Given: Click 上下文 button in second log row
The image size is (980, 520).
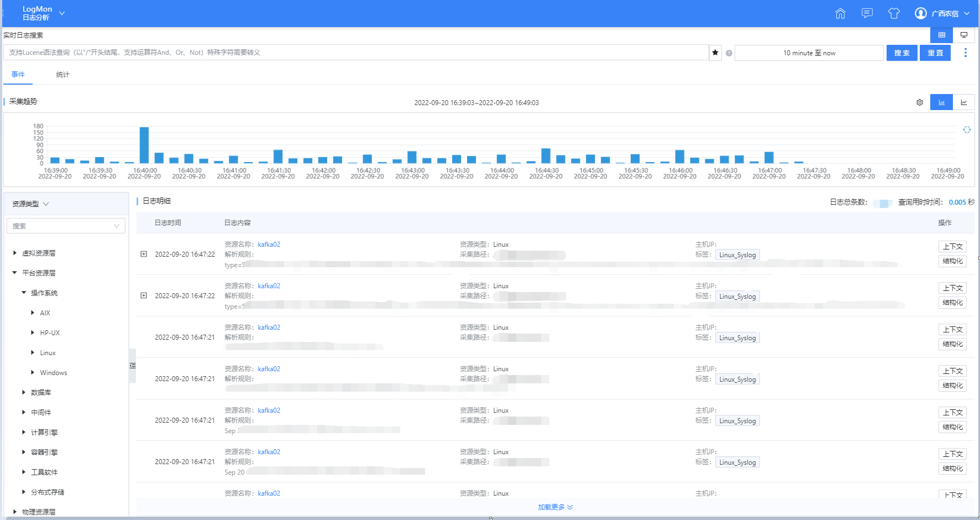Looking at the screenshot, I should 952,288.
